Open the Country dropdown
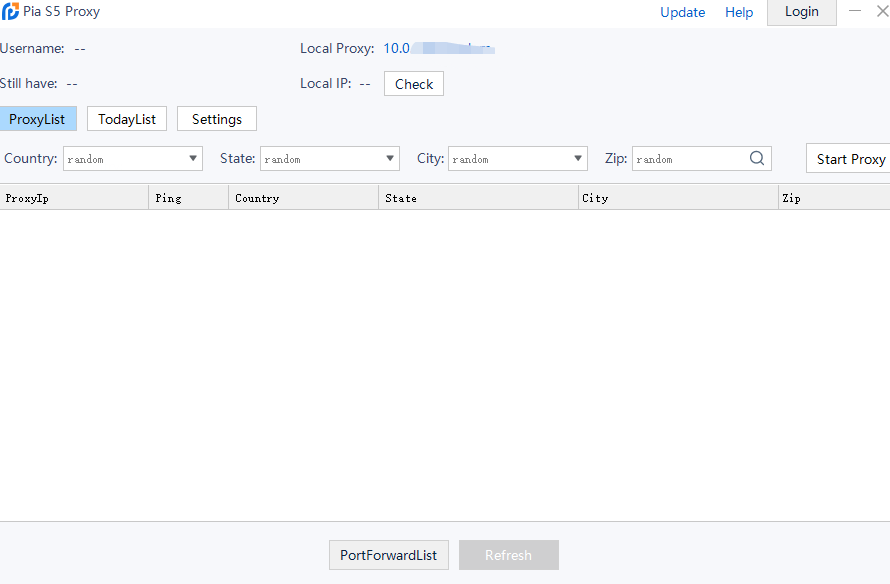The image size is (890, 584). (133, 158)
